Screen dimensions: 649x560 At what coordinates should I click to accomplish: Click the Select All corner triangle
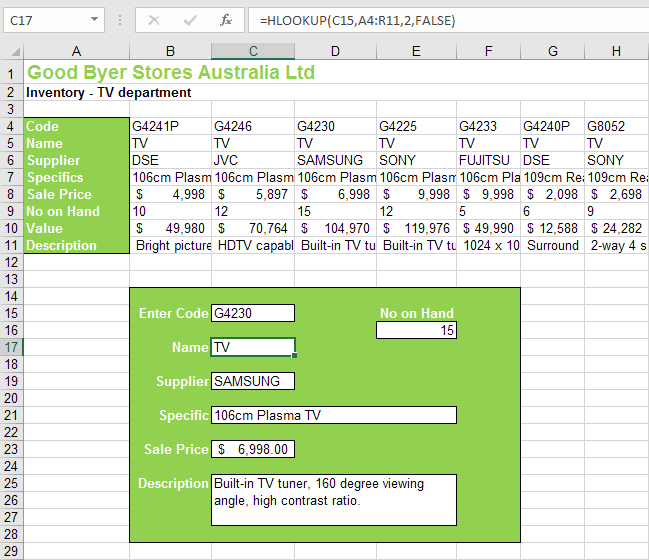pyautogui.click(x=15, y=51)
